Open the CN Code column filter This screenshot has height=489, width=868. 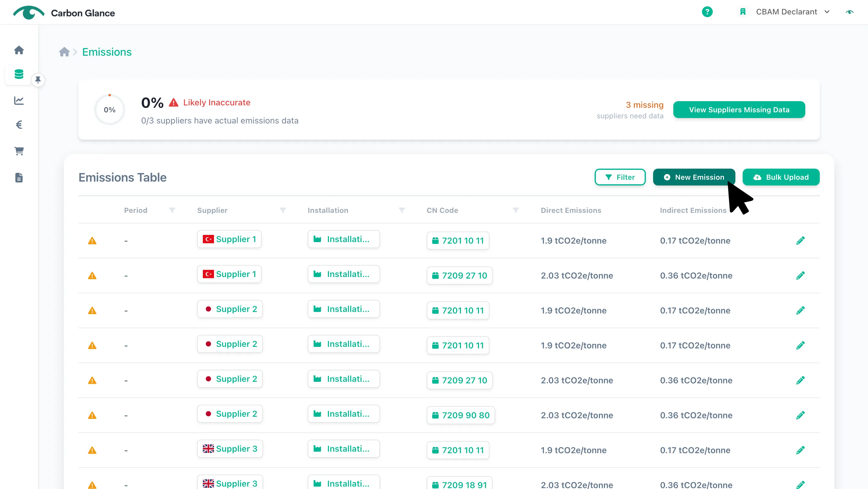coord(516,210)
